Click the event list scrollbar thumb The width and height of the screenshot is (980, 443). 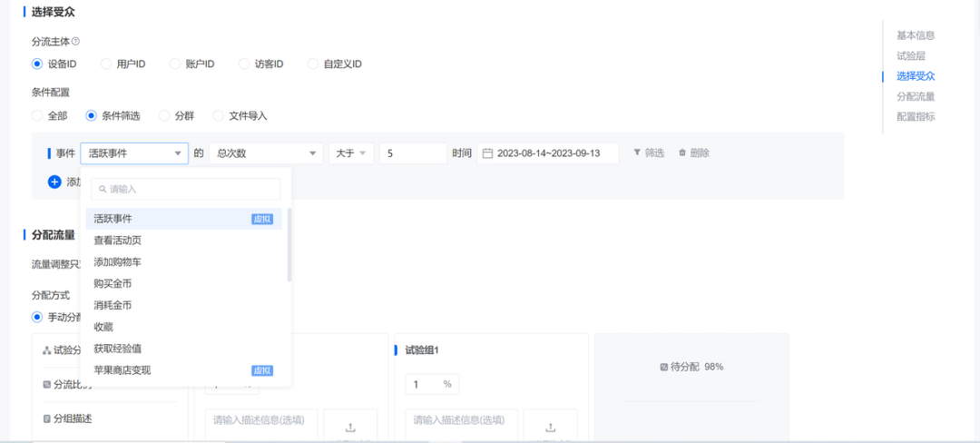click(x=289, y=245)
